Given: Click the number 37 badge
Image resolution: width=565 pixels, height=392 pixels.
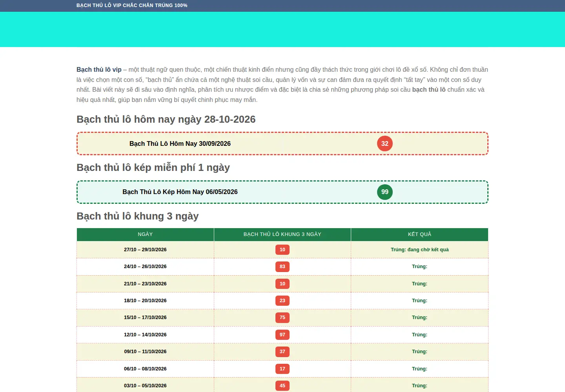Looking at the screenshot, I should [x=282, y=352].
